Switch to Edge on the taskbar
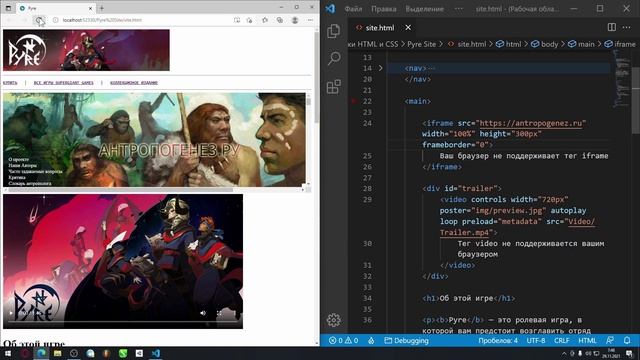 click(41, 353)
